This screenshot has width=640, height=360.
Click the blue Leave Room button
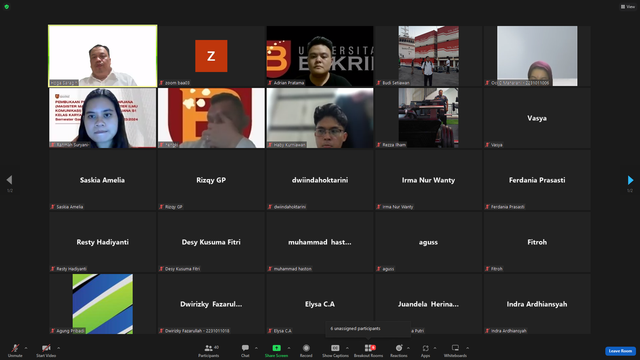(620, 351)
